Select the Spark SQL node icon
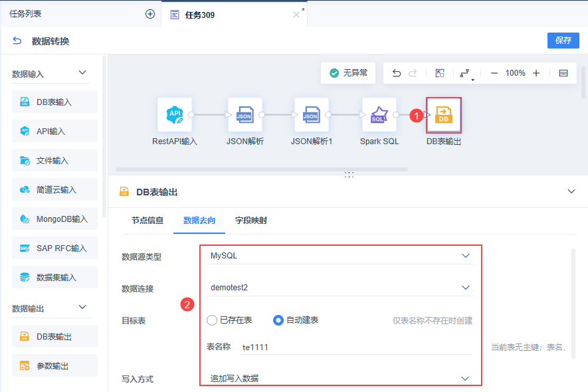Viewport: 588px width, 392px height. tap(379, 115)
